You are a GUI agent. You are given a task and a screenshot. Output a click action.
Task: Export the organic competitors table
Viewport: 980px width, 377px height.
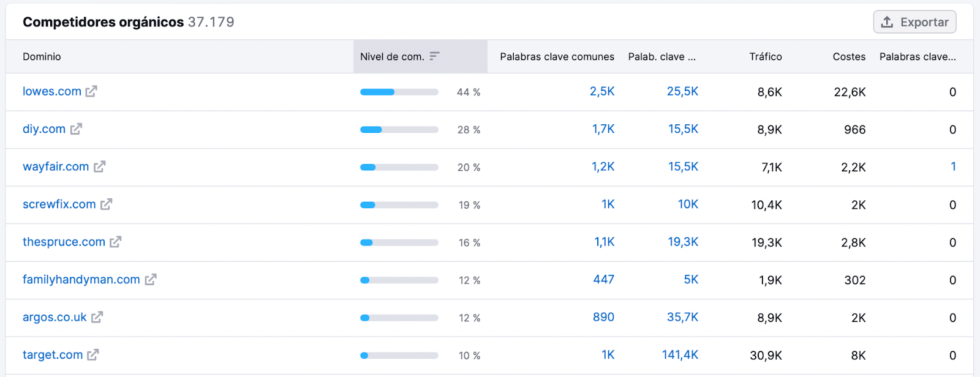[x=914, y=23]
